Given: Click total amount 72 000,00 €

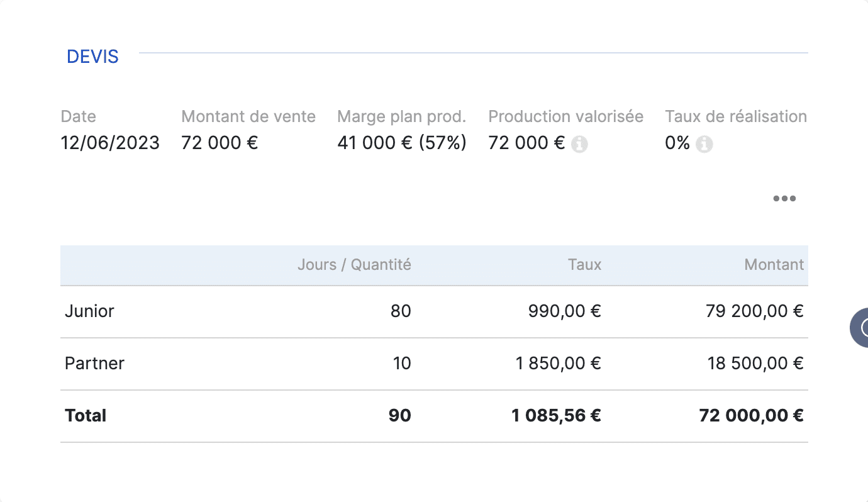Looking at the screenshot, I should coord(752,415).
